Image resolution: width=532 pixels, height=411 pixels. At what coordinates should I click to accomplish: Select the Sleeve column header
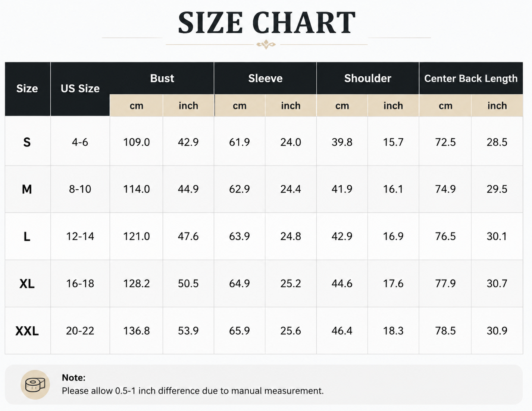coord(265,78)
